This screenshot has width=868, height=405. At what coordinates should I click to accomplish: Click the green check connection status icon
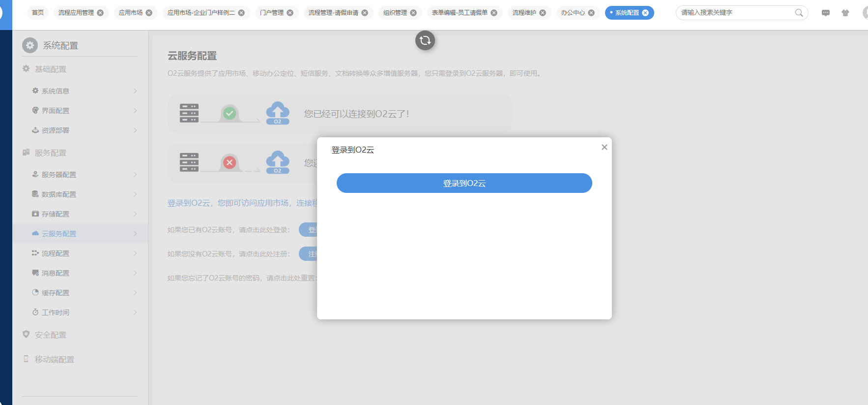click(x=230, y=113)
